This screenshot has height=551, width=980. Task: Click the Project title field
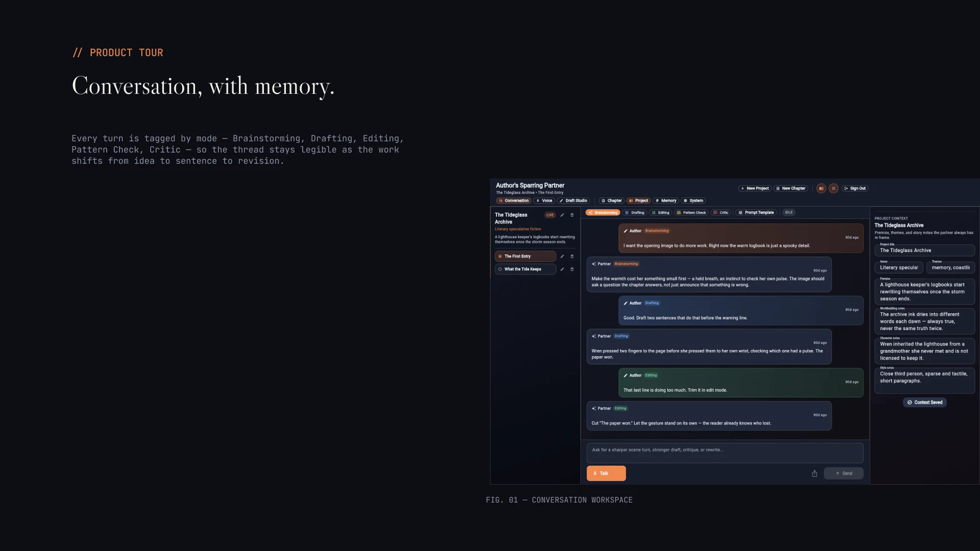point(924,251)
